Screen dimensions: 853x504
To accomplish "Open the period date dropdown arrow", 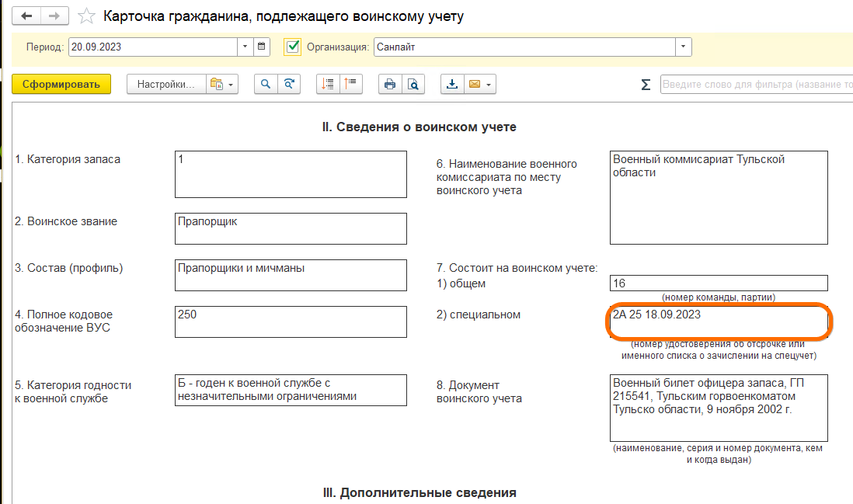I will tap(245, 47).
